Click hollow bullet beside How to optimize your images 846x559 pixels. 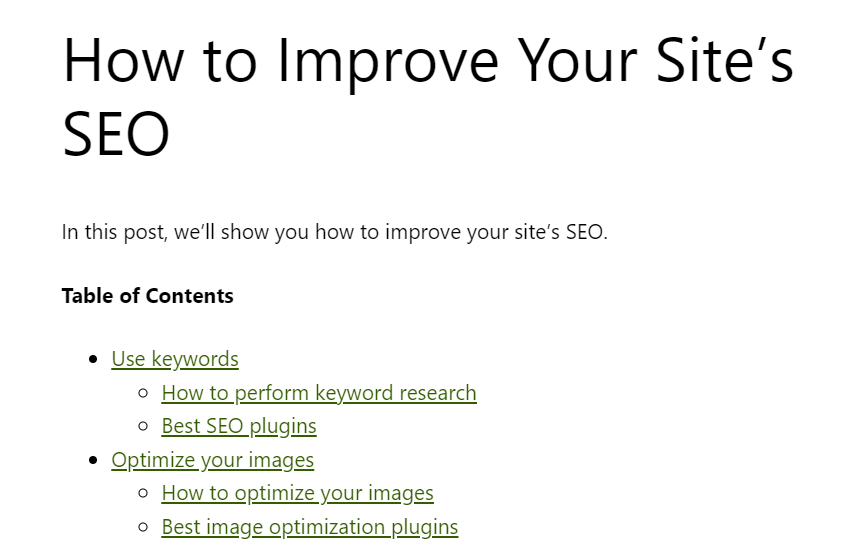pos(144,493)
